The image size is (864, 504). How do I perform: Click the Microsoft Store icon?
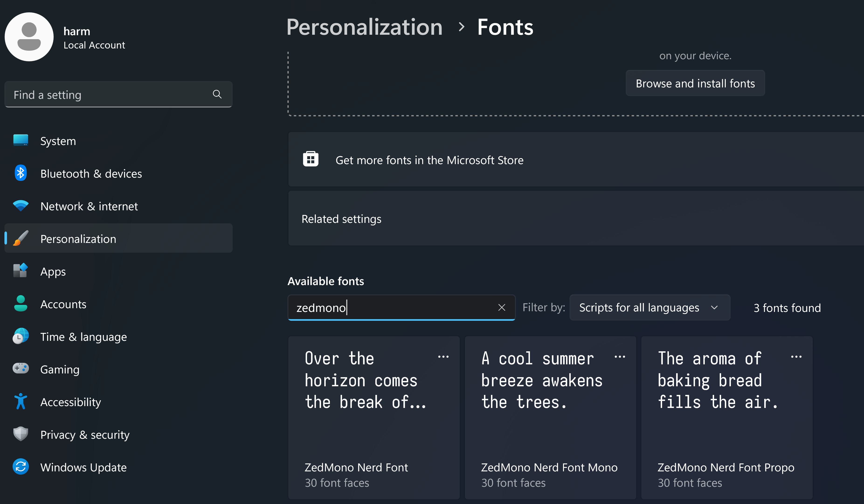click(x=311, y=159)
